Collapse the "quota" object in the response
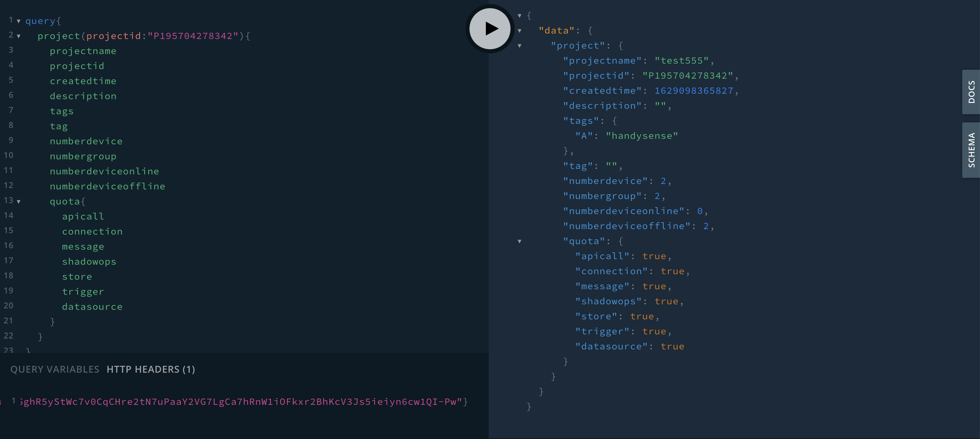Viewport: 980px width, 439px height. coord(519,241)
